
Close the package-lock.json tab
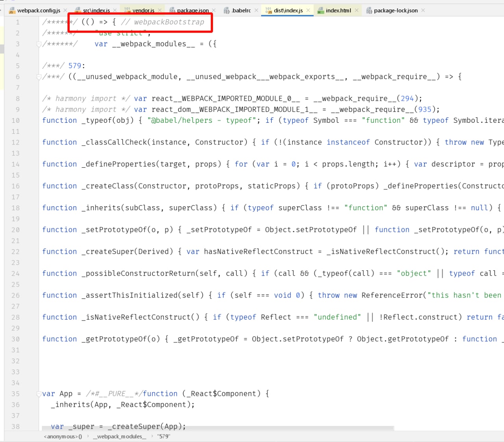click(423, 10)
